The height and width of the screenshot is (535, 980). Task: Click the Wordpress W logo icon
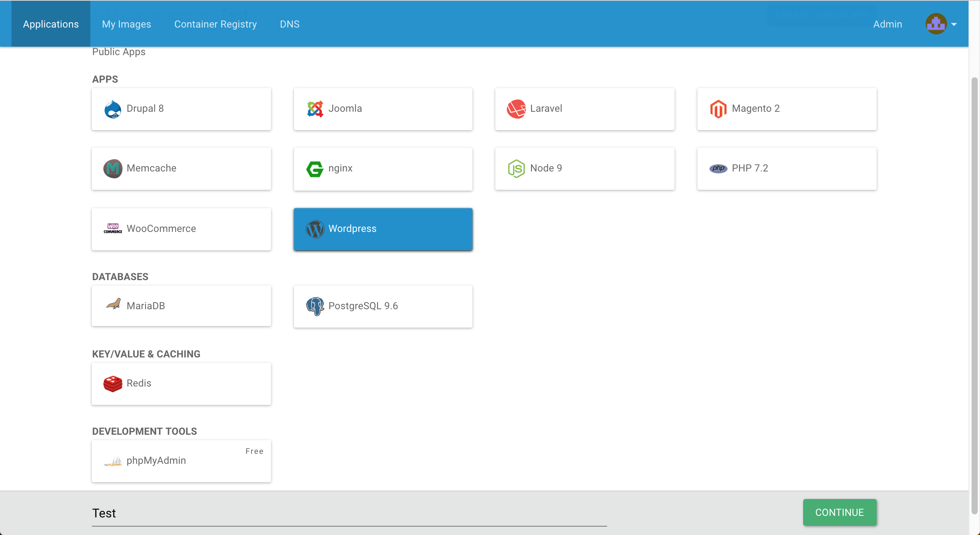click(315, 229)
